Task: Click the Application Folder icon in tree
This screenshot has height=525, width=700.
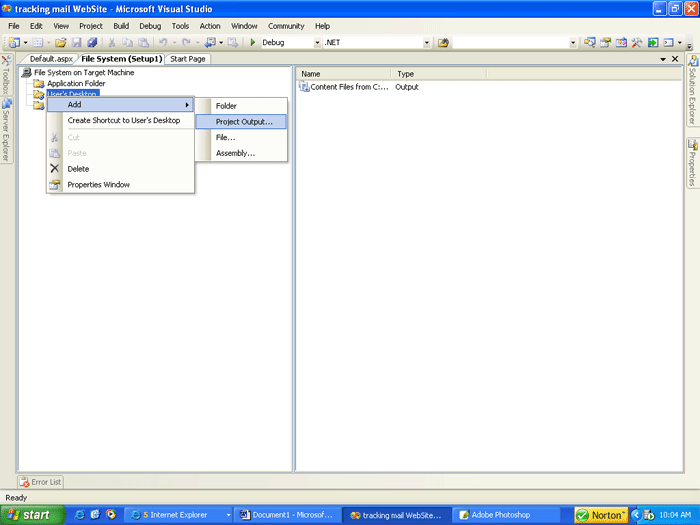Action: pyautogui.click(x=39, y=83)
